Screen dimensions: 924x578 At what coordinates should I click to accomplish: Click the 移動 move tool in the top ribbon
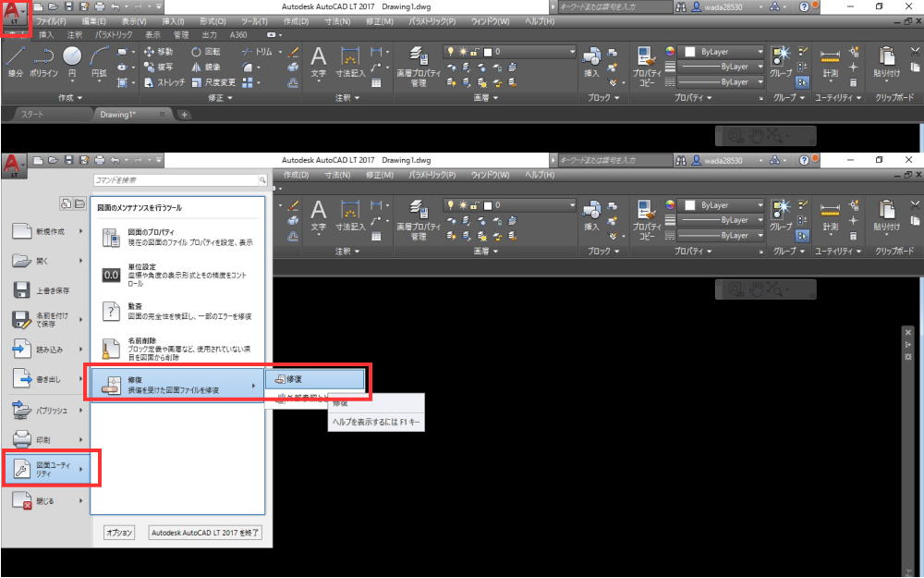[x=159, y=51]
